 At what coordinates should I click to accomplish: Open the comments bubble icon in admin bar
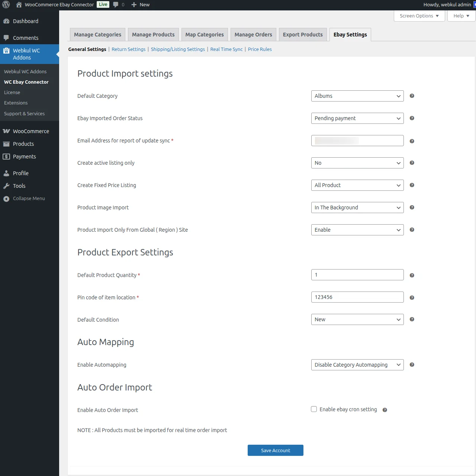pos(116,5)
